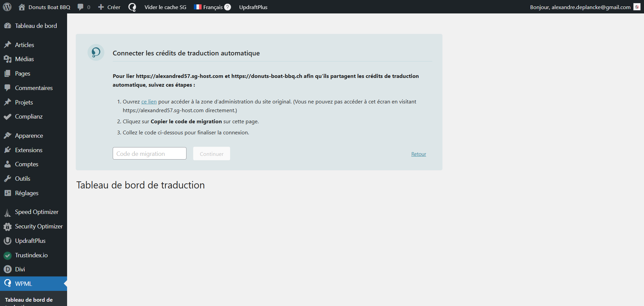The width and height of the screenshot is (644, 306).
Task: Open the Pages menu item
Action: (22, 74)
